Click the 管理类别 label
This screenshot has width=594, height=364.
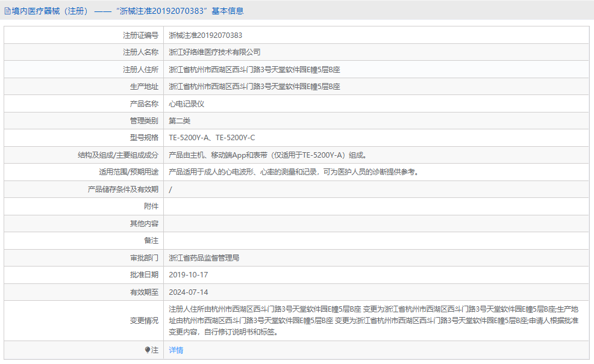point(144,121)
